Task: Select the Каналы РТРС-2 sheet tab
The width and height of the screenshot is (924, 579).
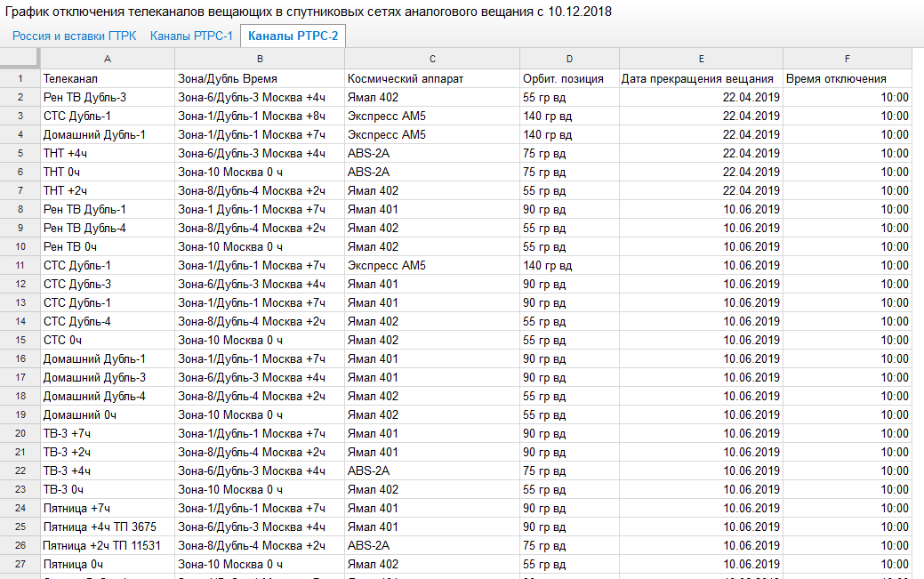Action: click(293, 36)
